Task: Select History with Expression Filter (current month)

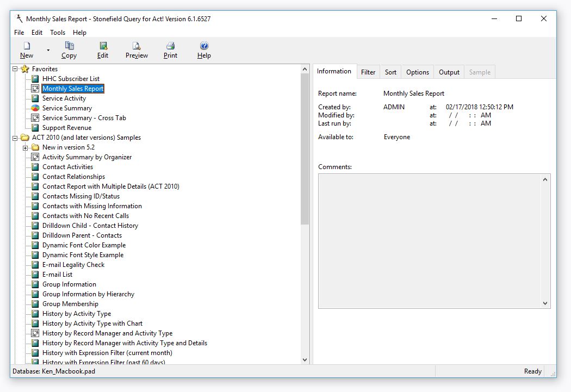Action: coord(108,353)
